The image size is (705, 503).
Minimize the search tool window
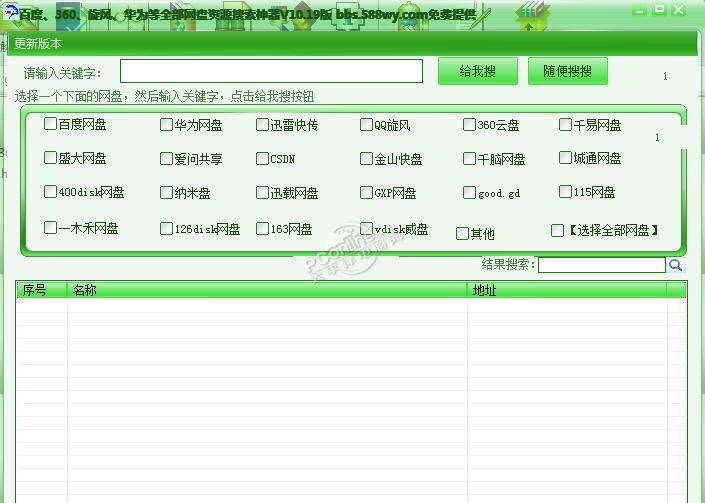coord(640,9)
